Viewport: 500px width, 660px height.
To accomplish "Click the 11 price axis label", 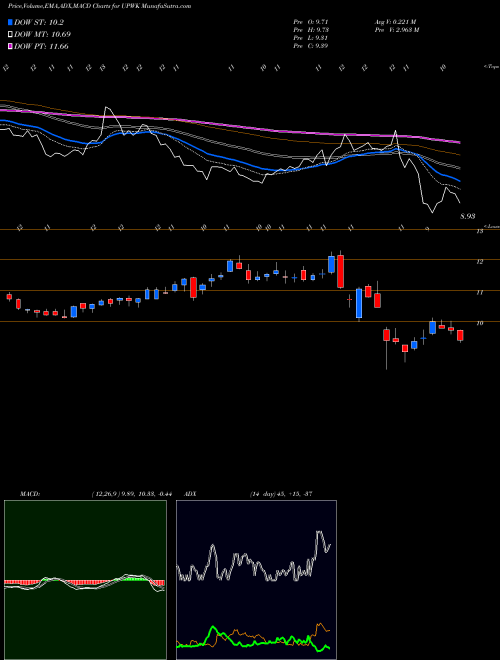I will (479, 293).
